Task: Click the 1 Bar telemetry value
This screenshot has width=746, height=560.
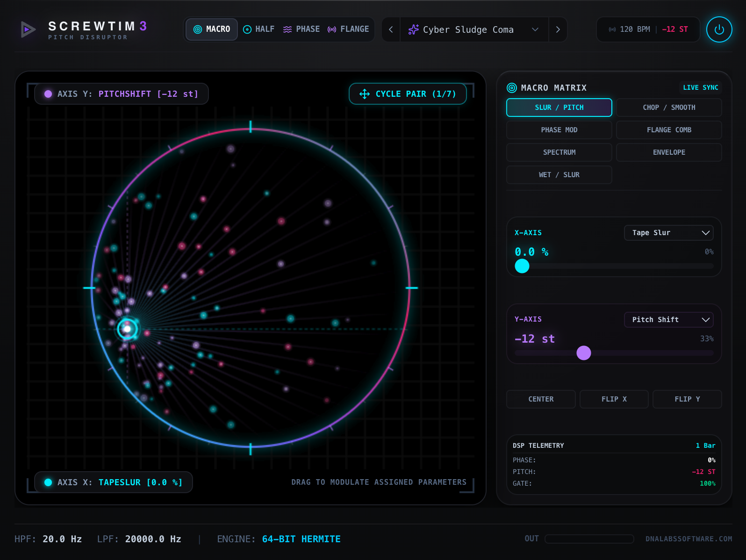Action: 705,445
